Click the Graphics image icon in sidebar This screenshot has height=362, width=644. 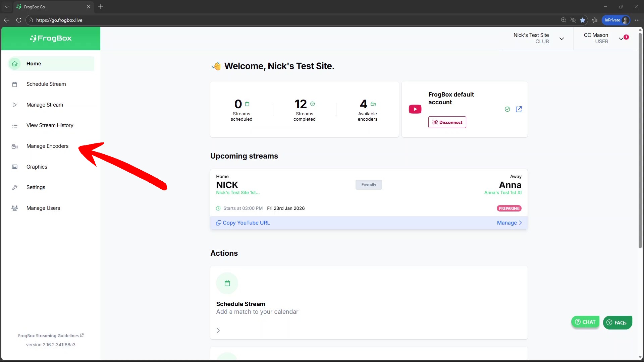[x=15, y=167]
